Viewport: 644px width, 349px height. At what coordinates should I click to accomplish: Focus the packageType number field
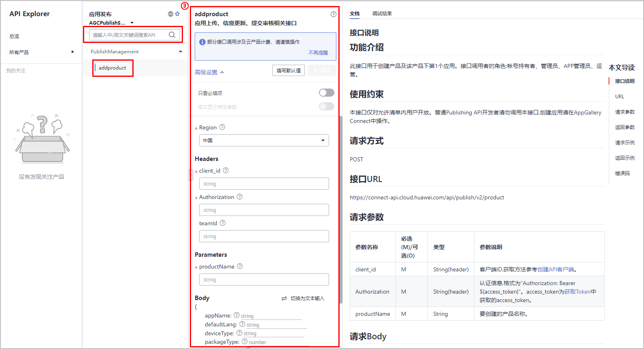279,342
